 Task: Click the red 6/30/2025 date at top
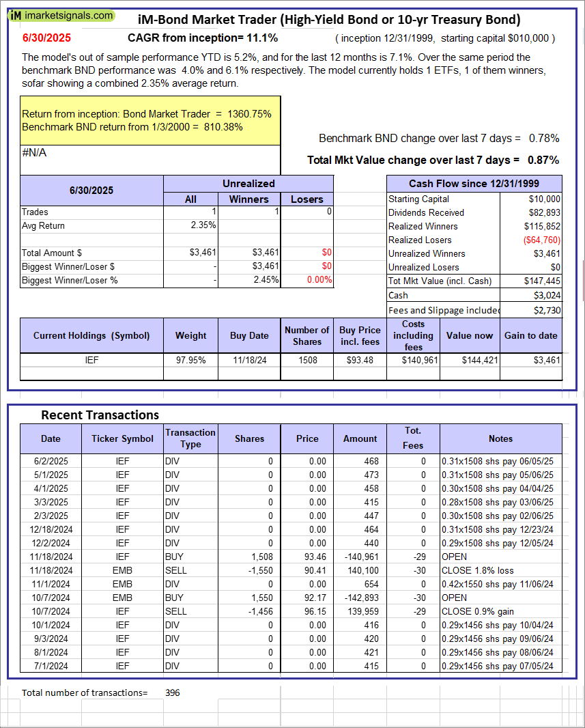tap(46, 38)
